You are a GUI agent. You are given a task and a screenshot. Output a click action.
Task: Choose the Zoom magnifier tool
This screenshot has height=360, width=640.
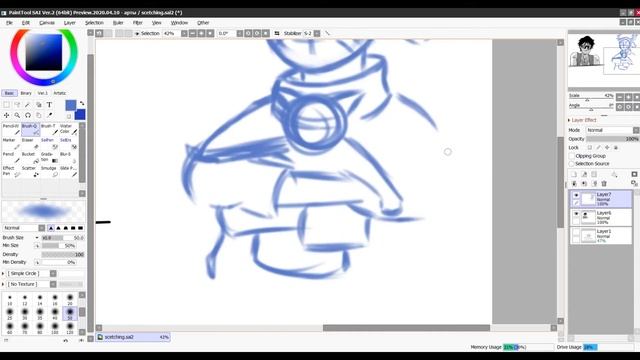[x=17, y=116]
